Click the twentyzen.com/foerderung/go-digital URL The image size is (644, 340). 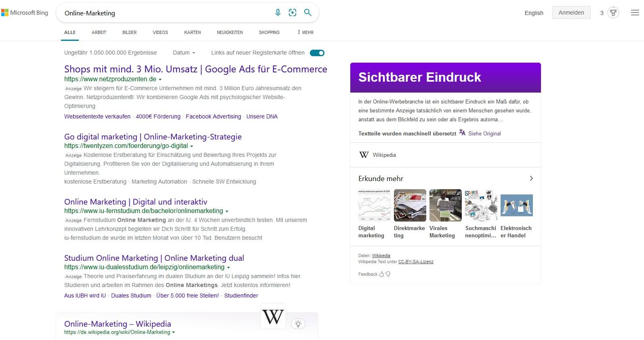point(126,146)
